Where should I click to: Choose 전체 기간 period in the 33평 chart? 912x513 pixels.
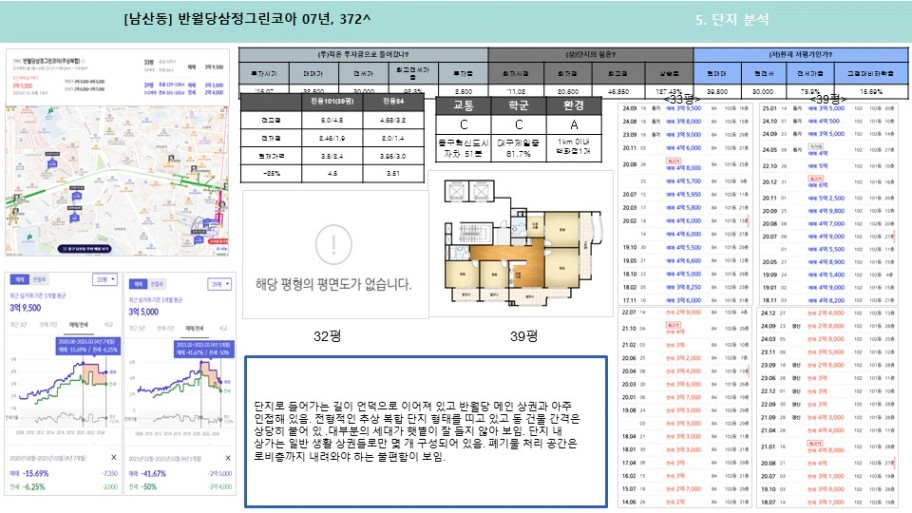[48, 324]
